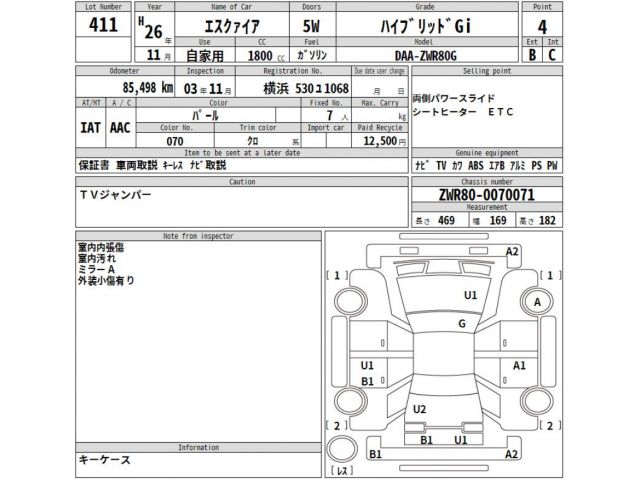Select the overall point score 4
Image resolution: width=640 pixels, height=480 pixels.
pos(542,27)
